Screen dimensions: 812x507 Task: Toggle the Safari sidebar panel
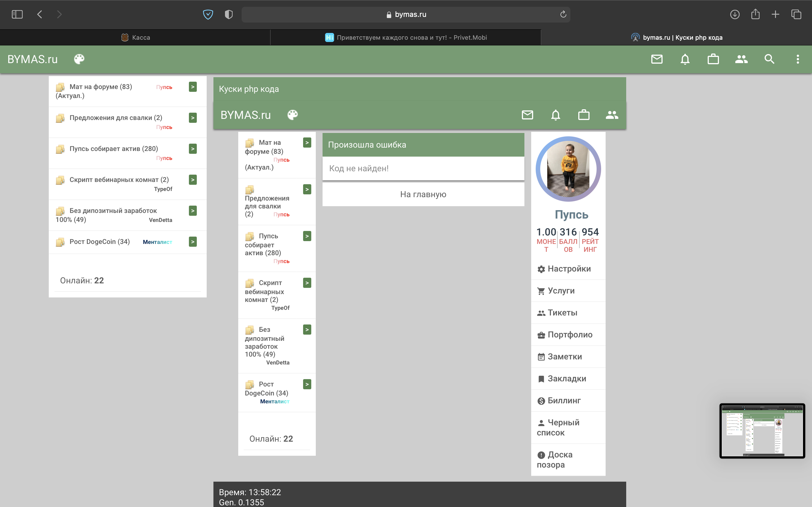(17, 14)
